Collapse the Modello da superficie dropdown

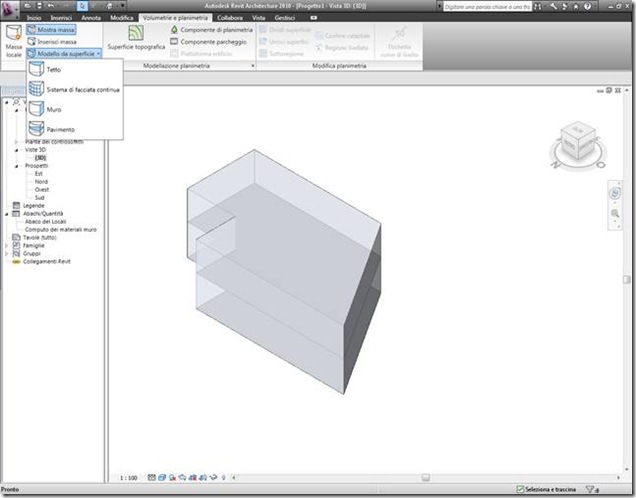pyautogui.click(x=64, y=54)
